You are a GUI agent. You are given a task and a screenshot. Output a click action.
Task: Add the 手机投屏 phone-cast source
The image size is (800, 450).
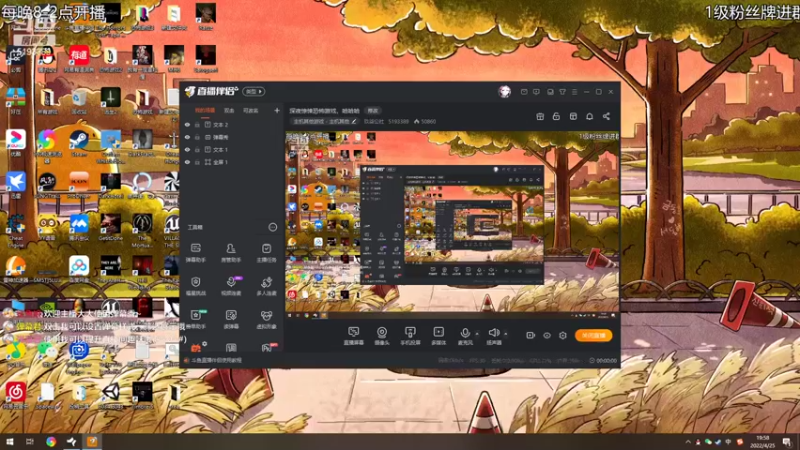coord(410,336)
